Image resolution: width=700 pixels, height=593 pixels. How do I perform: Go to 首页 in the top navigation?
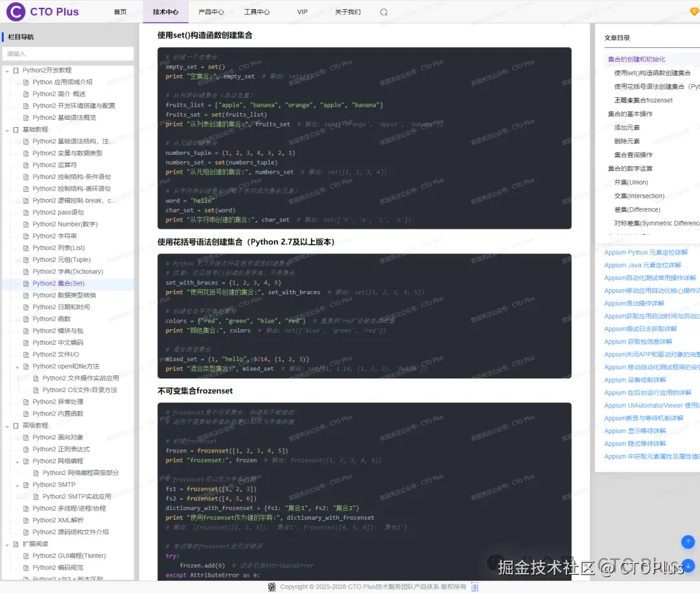[x=120, y=12]
